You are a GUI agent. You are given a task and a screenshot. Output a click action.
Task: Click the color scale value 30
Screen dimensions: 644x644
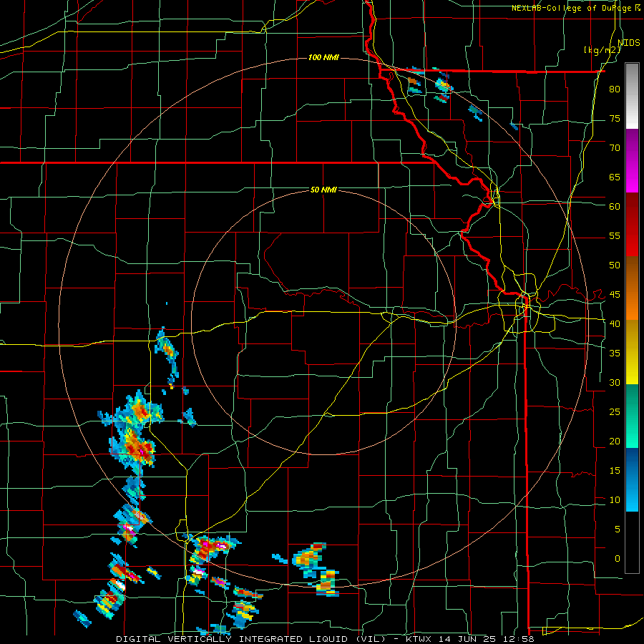(615, 382)
